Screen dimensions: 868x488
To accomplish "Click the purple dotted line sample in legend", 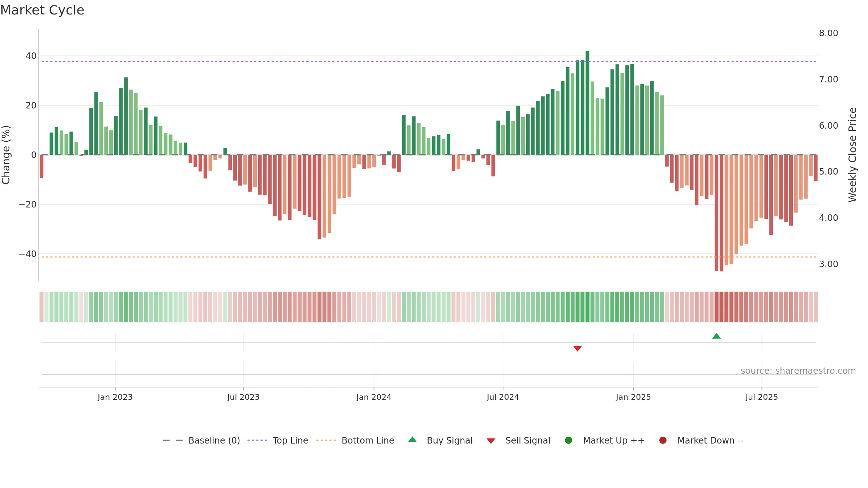I will (x=257, y=440).
